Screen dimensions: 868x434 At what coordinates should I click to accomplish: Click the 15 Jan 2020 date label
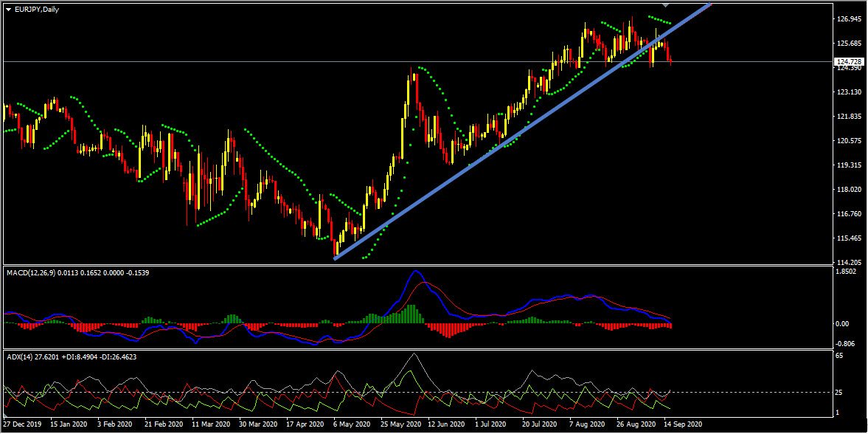pos(68,424)
